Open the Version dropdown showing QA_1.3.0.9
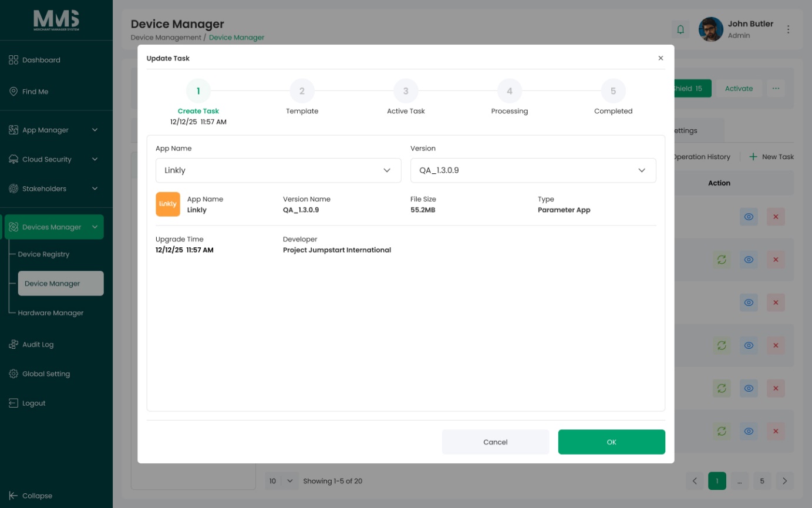The image size is (812, 508). 533,170
